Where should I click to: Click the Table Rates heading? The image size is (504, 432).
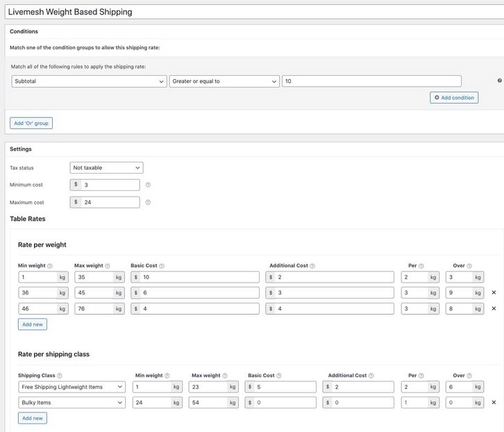28,219
